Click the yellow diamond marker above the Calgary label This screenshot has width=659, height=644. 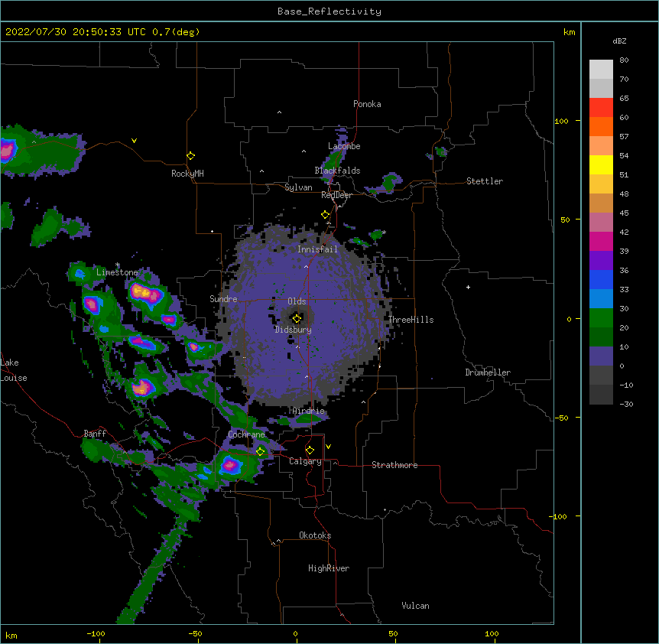tap(310, 450)
